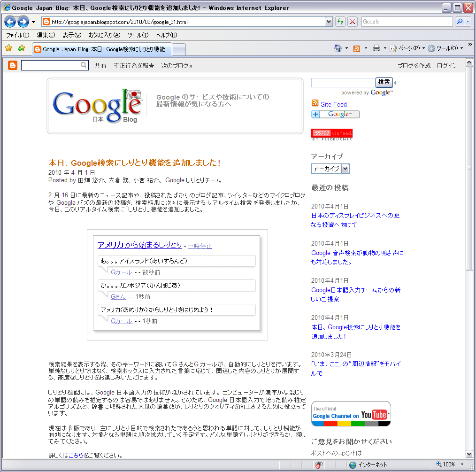Open the ツール(O) gear command bar menu
476x472 pixels.
445,48
